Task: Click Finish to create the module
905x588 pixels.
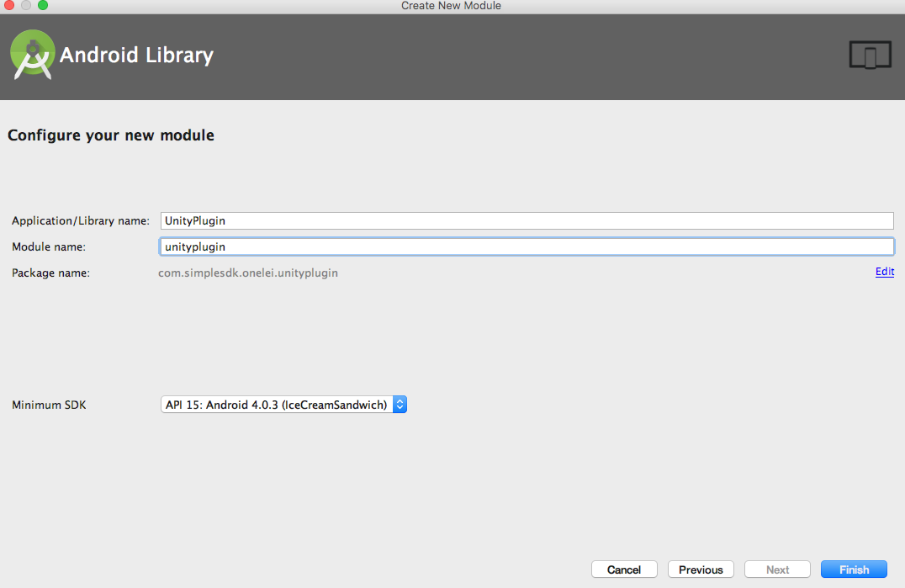Action: point(854,569)
